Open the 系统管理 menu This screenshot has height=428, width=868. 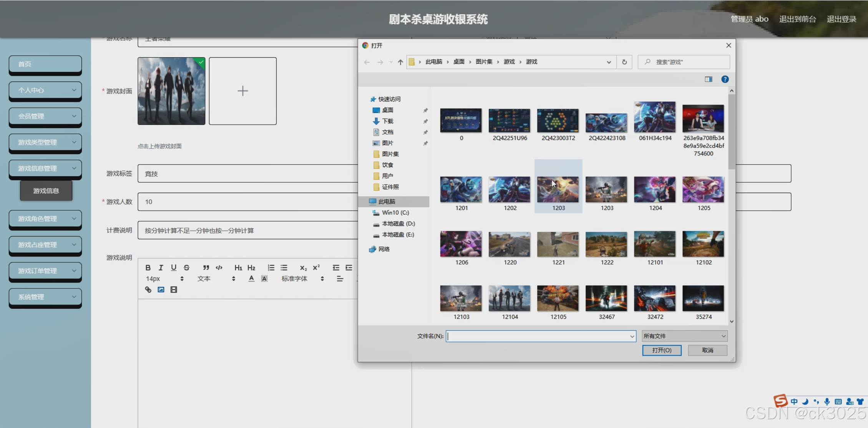(45, 298)
